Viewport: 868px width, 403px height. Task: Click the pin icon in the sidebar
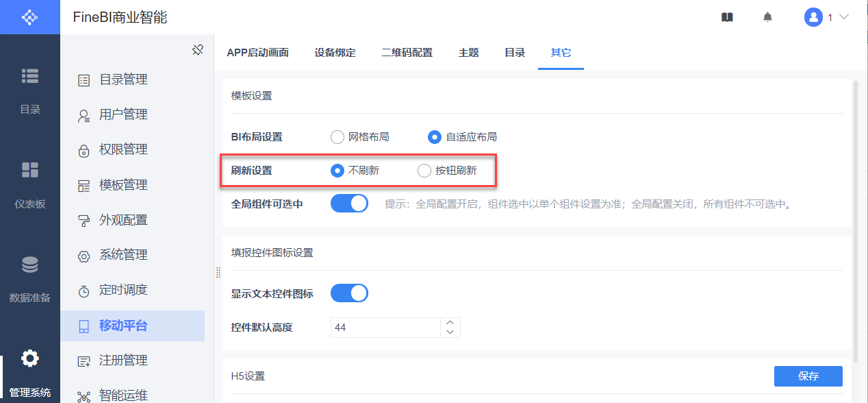(198, 50)
